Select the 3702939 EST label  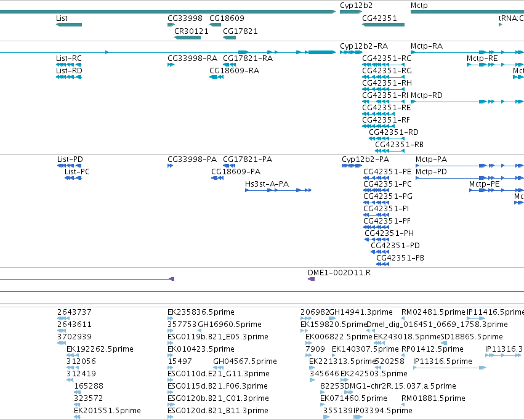pyautogui.click(x=74, y=337)
